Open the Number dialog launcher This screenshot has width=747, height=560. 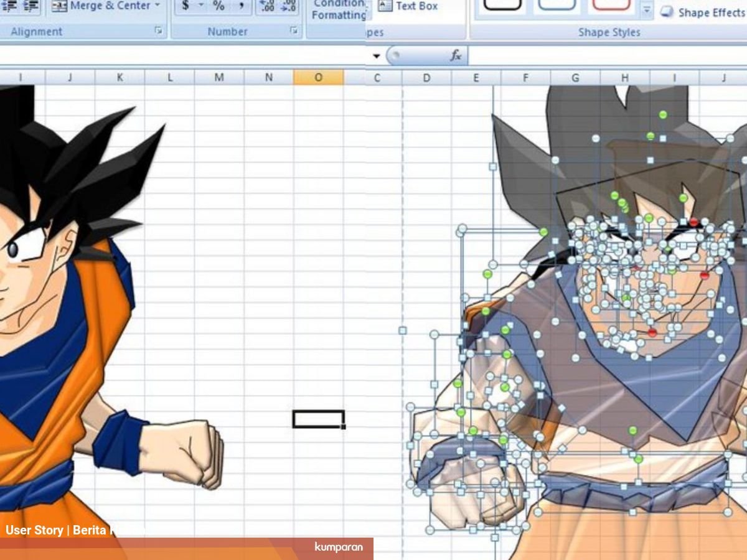[294, 30]
